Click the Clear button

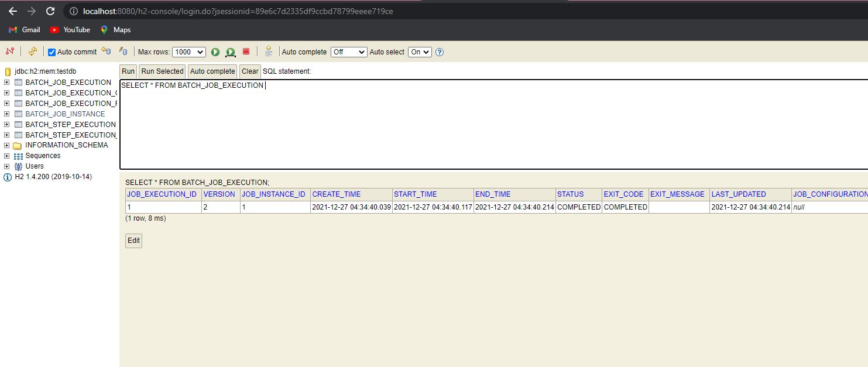[250, 71]
